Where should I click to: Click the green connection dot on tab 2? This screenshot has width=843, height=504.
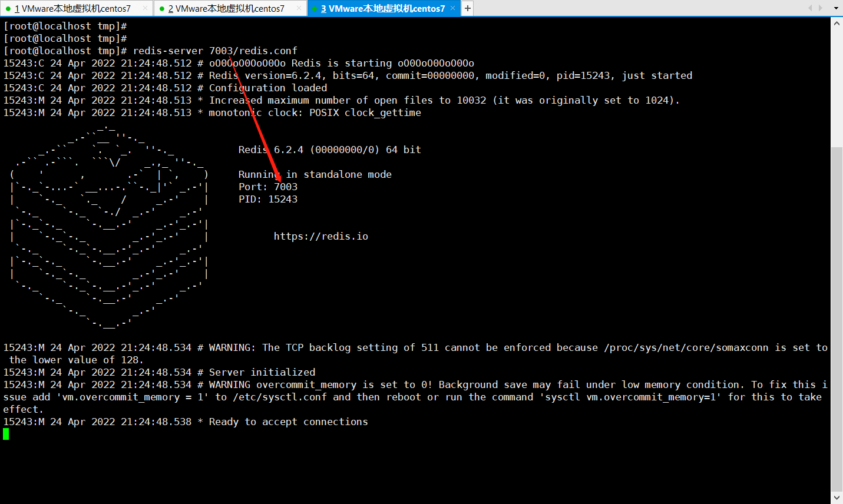162,9
